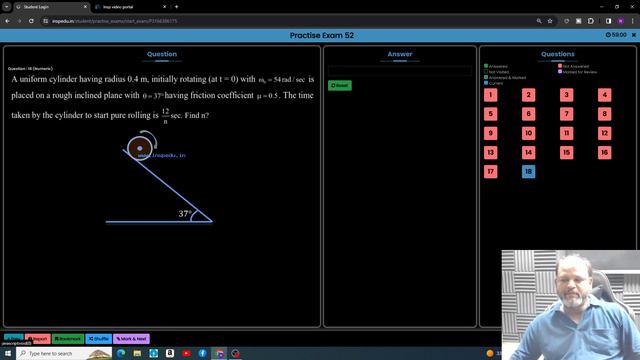The height and width of the screenshot is (360, 640).
Task: Open the side panel icon in toolbar
Action: pos(608,21)
